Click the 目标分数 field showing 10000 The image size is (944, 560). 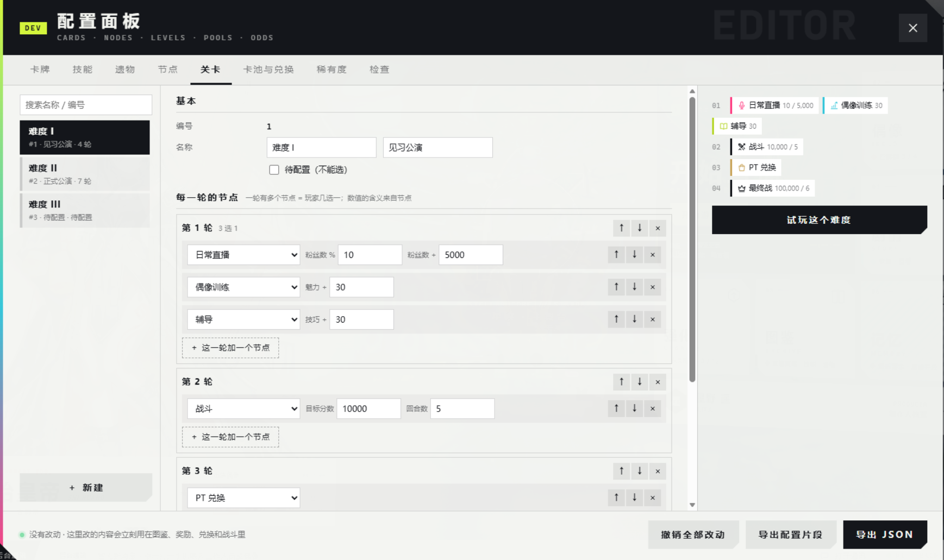click(368, 408)
